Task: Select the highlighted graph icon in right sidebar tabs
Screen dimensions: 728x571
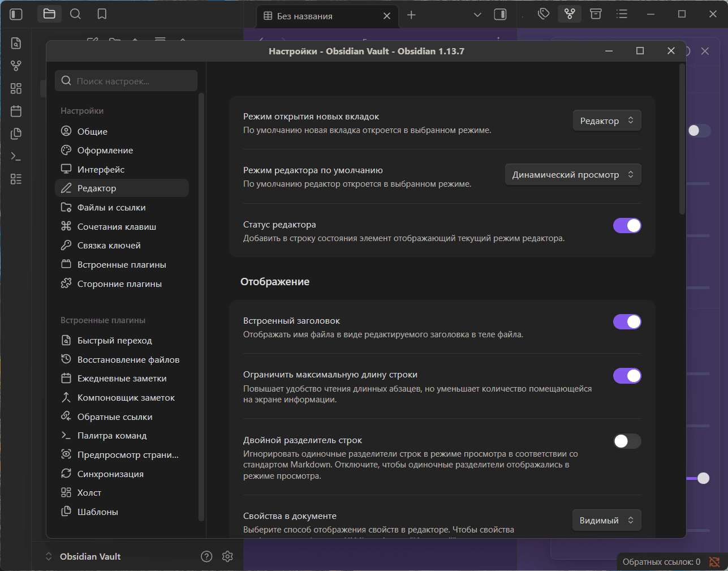Action: point(570,14)
